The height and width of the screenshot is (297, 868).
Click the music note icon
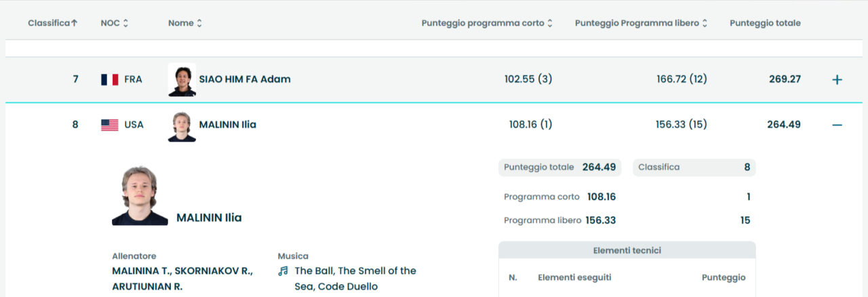coord(283,271)
